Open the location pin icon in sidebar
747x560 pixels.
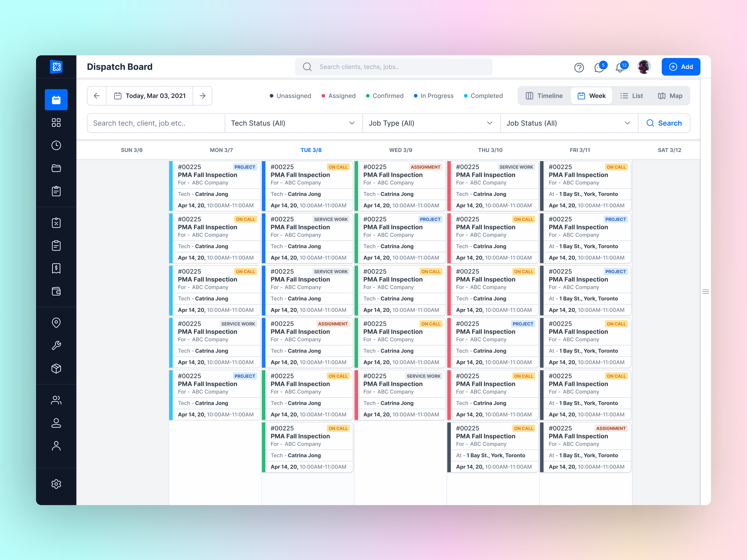coord(56,323)
